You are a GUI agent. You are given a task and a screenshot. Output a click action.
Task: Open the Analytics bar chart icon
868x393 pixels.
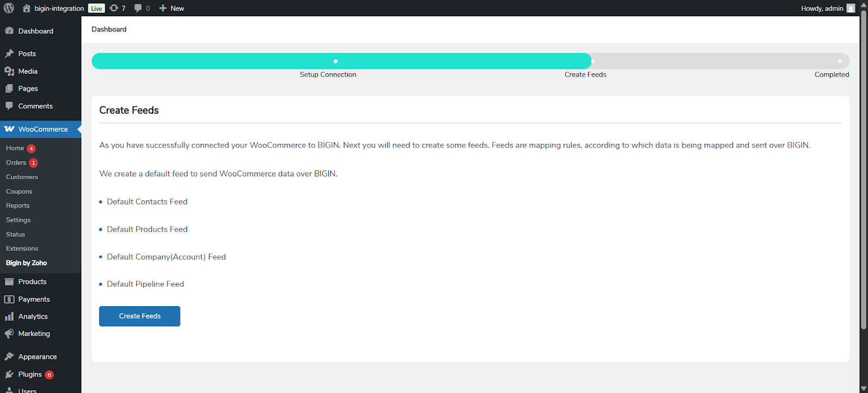pyautogui.click(x=9, y=316)
